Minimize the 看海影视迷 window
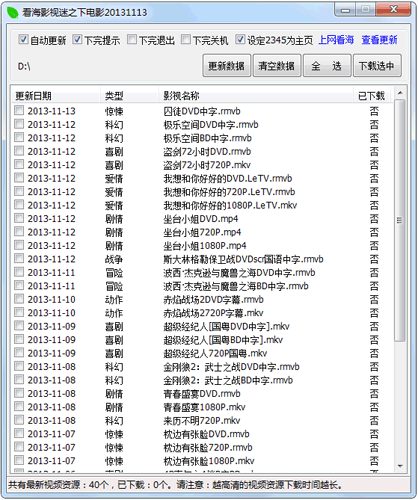Screen dimensions: 418x500 click(x=345, y=11)
